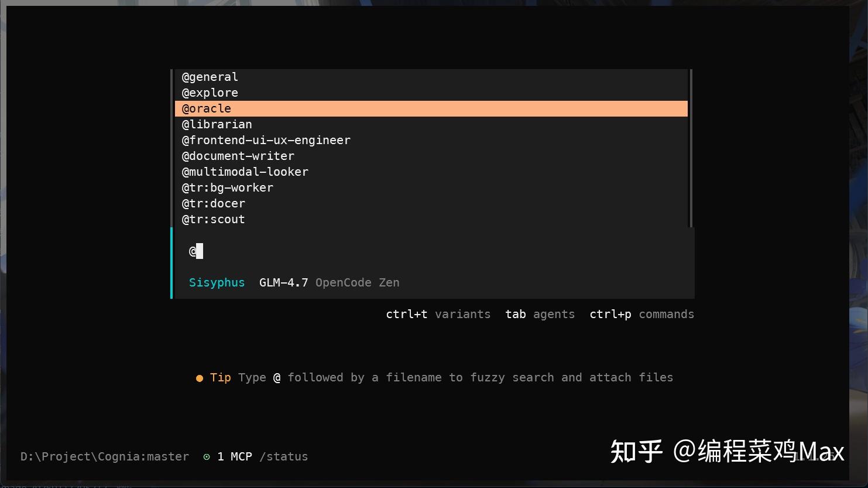This screenshot has width=868, height=488.
Task: Pick @multimodal-looker in the suggestions
Action: [x=431, y=172]
